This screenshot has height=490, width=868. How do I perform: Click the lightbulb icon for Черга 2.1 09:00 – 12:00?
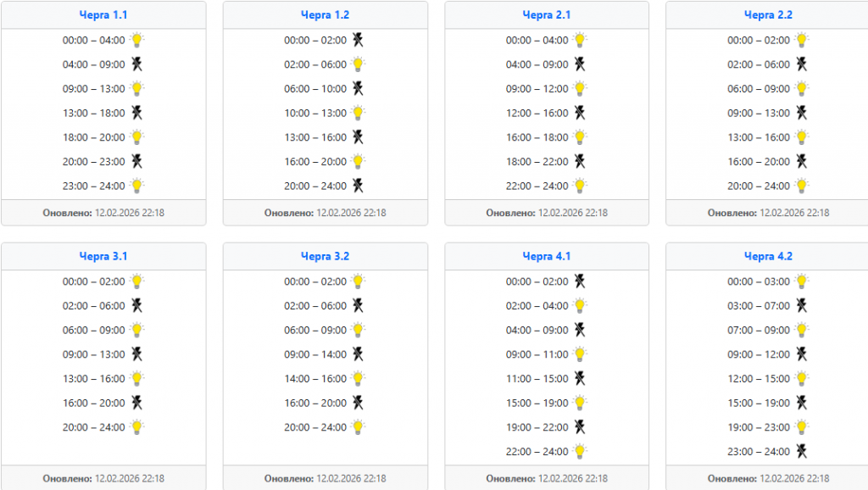click(x=580, y=88)
